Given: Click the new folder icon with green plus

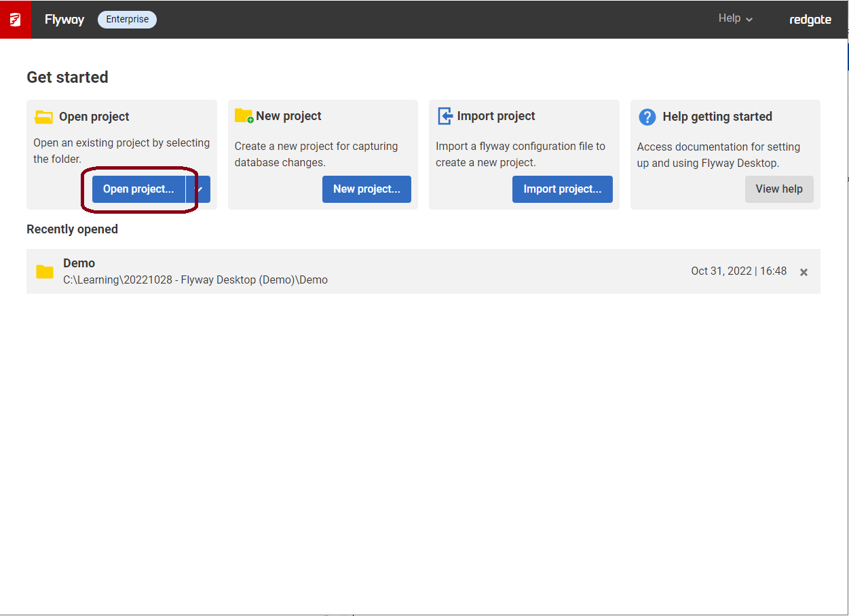Looking at the screenshot, I should pos(244,116).
